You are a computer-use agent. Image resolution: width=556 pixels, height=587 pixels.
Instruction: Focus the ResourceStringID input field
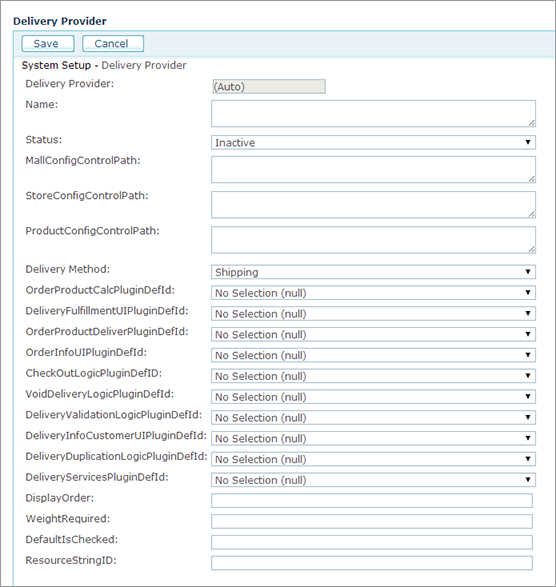[372, 563]
